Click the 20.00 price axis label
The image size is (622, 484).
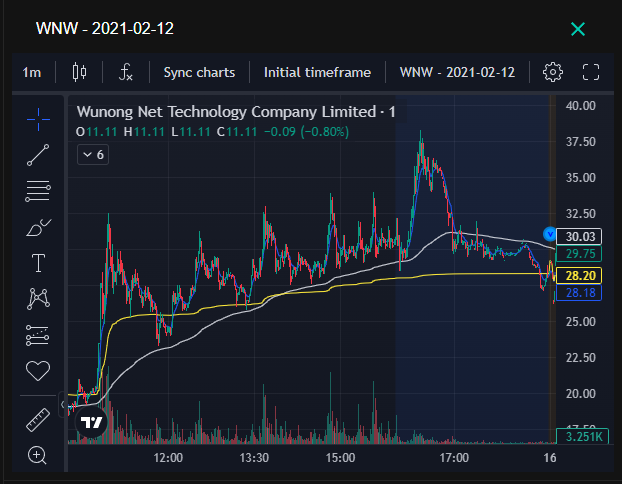coord(581,394)
